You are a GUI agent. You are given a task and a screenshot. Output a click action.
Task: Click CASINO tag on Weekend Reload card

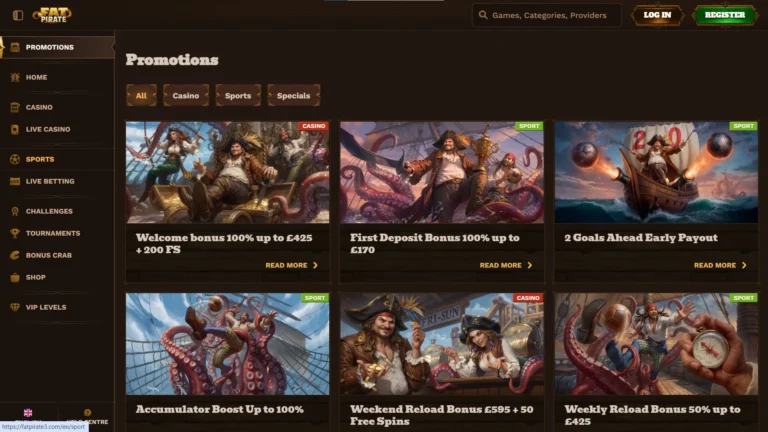pyautogui.click(x=528, y=298)
